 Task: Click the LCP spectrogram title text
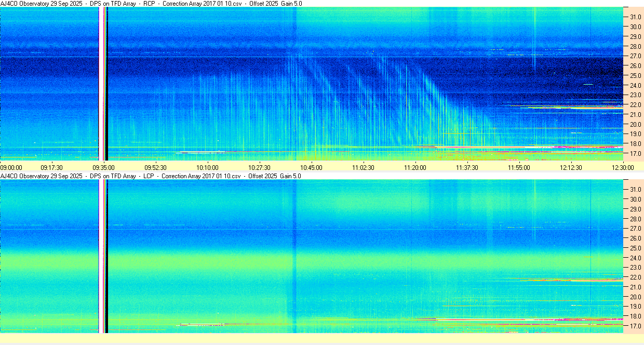pyautogui.click(x=151, y=176)
